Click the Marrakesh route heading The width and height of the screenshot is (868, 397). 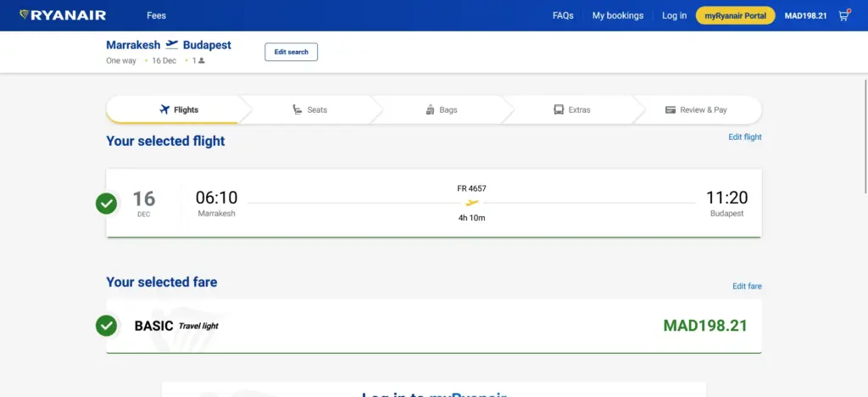pos(133,45)
